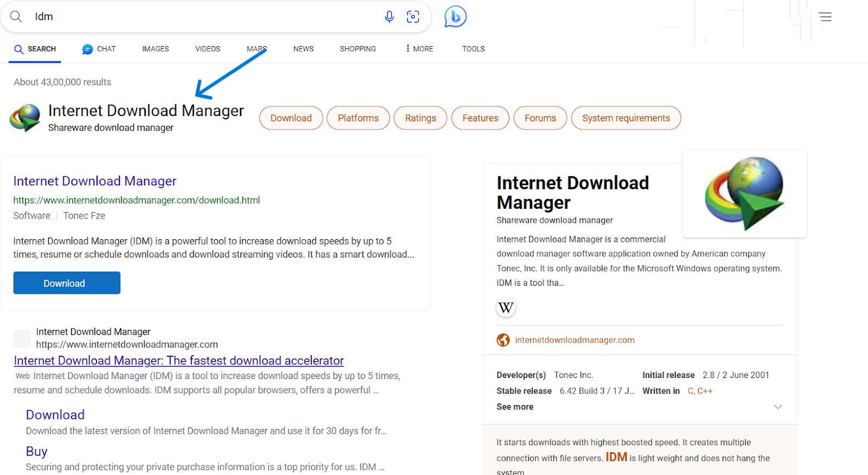
Task: Click the IDM logo beside the heading
Action: [x=25, y=118]
